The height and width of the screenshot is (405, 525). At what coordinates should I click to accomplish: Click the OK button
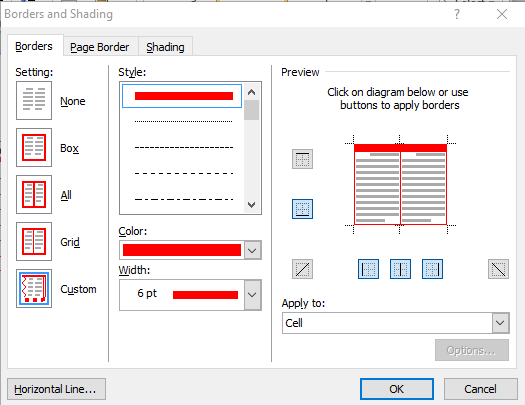397,389
